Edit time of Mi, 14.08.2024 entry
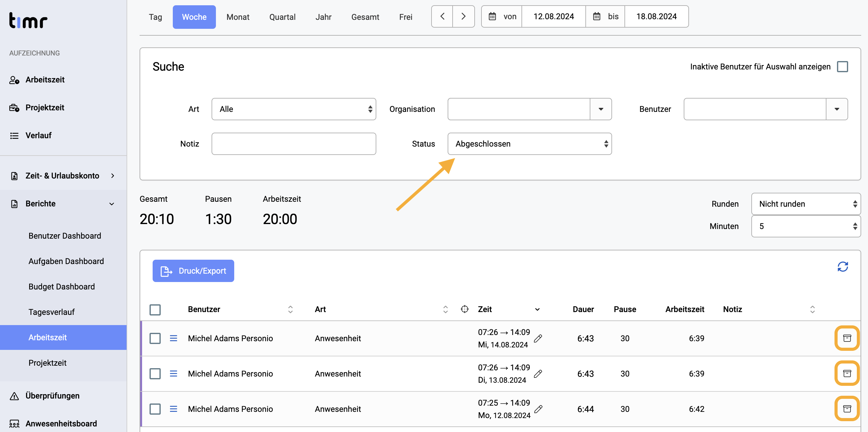 pyautogui.click(x=538, y=338)
